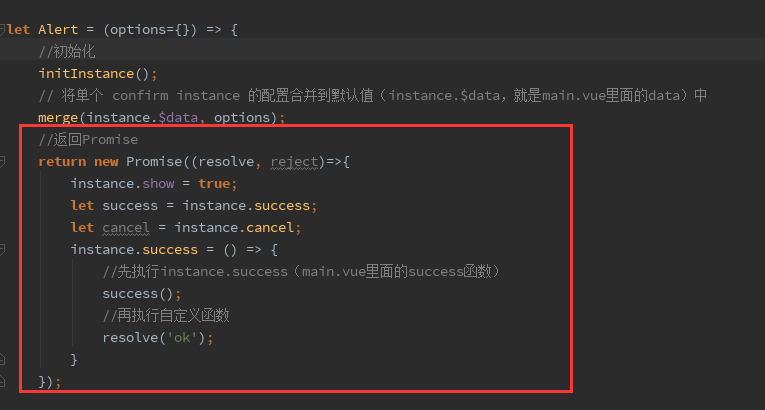This screenshot has width=765, height=410.
Task: Collapse the return new Promise block
Action: point(3,161)
